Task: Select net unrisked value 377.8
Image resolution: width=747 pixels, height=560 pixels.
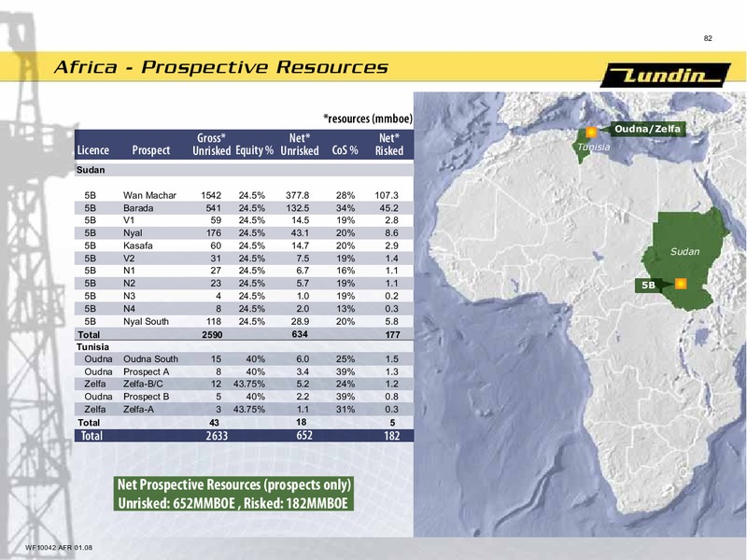Action: tap(297, 195)
